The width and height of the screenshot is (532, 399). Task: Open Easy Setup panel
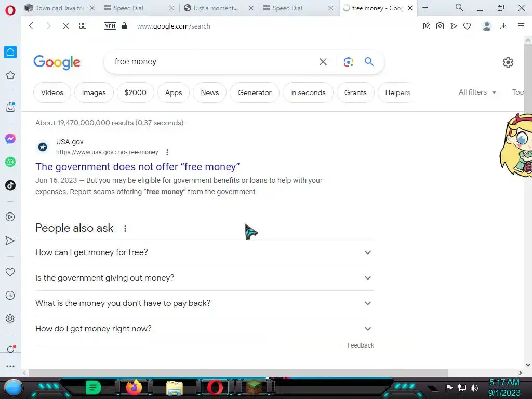(521, 26)
